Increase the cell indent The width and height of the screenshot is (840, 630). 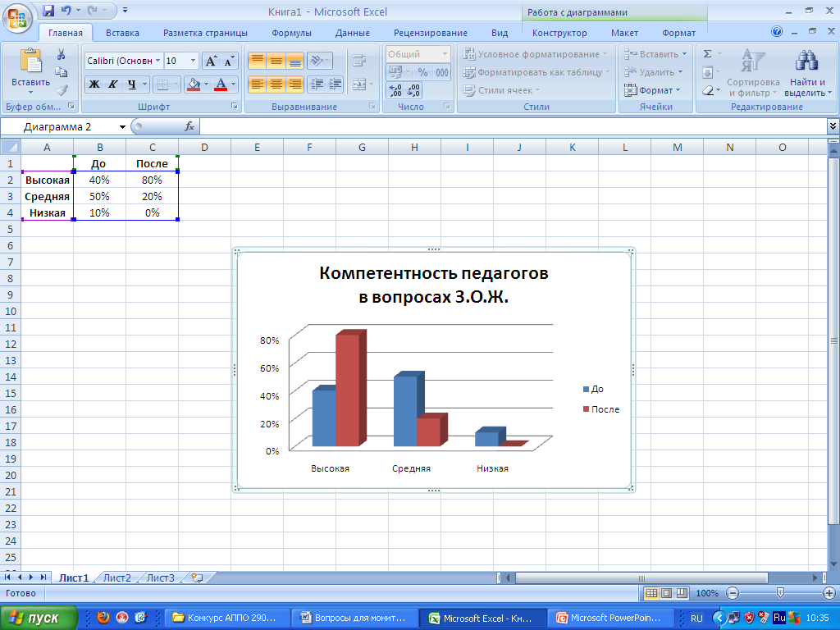(336, 84)
